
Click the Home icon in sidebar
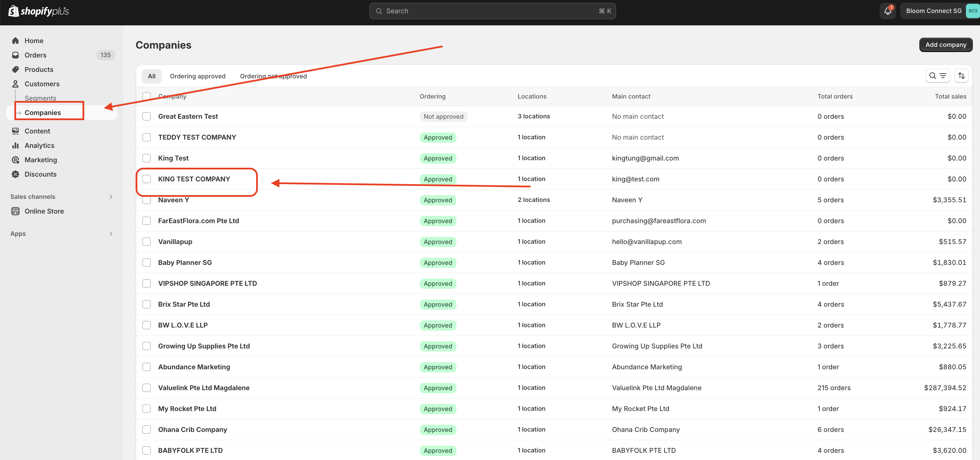click(x=16, y=41)
